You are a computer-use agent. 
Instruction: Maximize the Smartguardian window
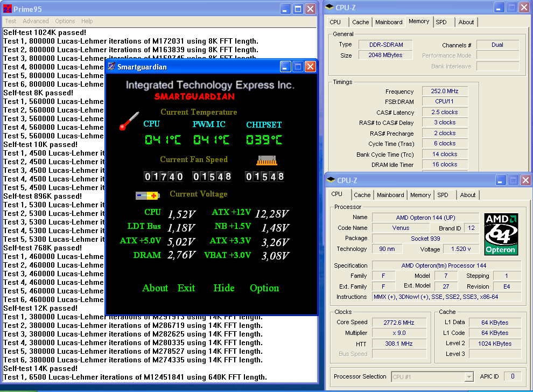[298, 67]
